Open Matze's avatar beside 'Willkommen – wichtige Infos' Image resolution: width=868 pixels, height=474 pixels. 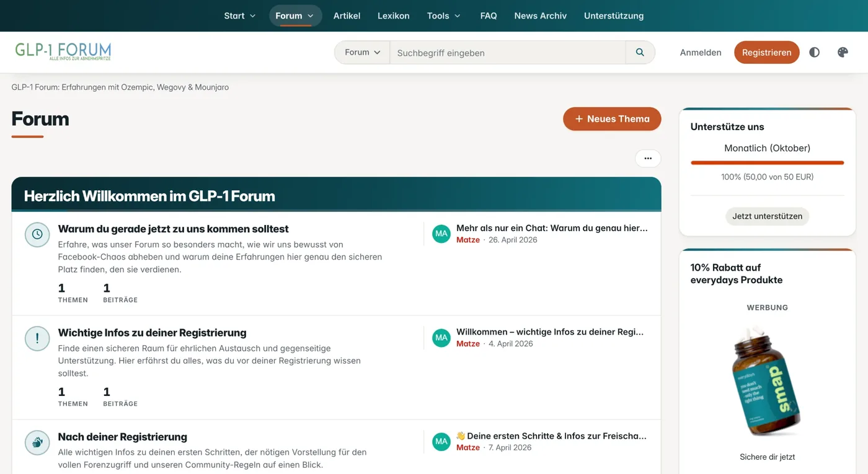[x=441, y=338]
